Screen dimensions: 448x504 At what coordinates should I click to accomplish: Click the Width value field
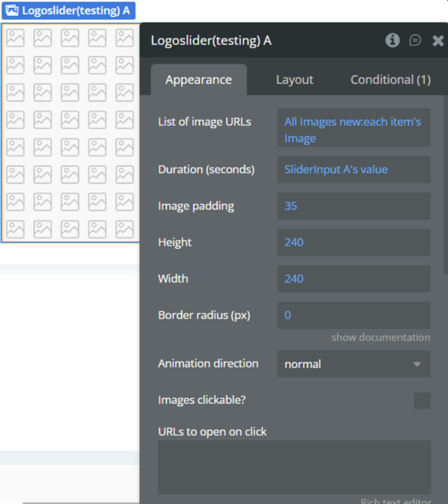(353, 279)
